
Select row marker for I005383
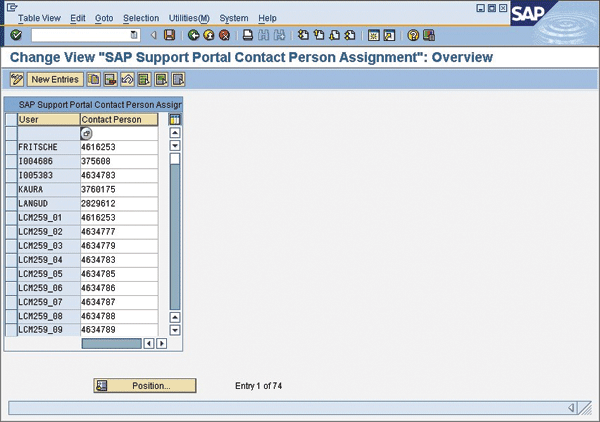pos(11,176)
